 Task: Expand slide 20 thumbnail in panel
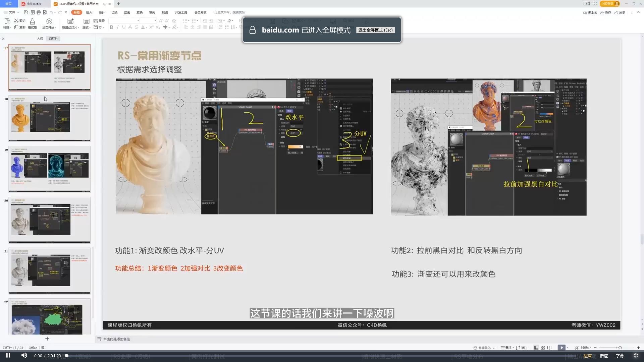pyautogui.click(x=49, y=220)
